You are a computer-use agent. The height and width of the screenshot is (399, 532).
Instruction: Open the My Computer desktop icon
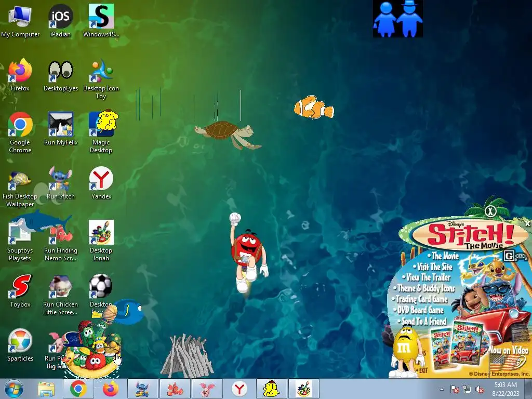[x=20, y=21]
